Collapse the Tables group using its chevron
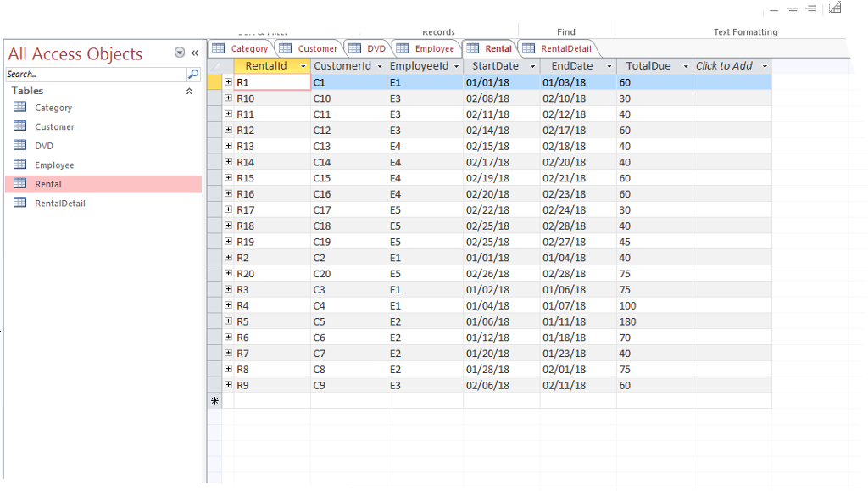This screenshot has width=868, height=491. pyautogui.click(x=189, y=91)
